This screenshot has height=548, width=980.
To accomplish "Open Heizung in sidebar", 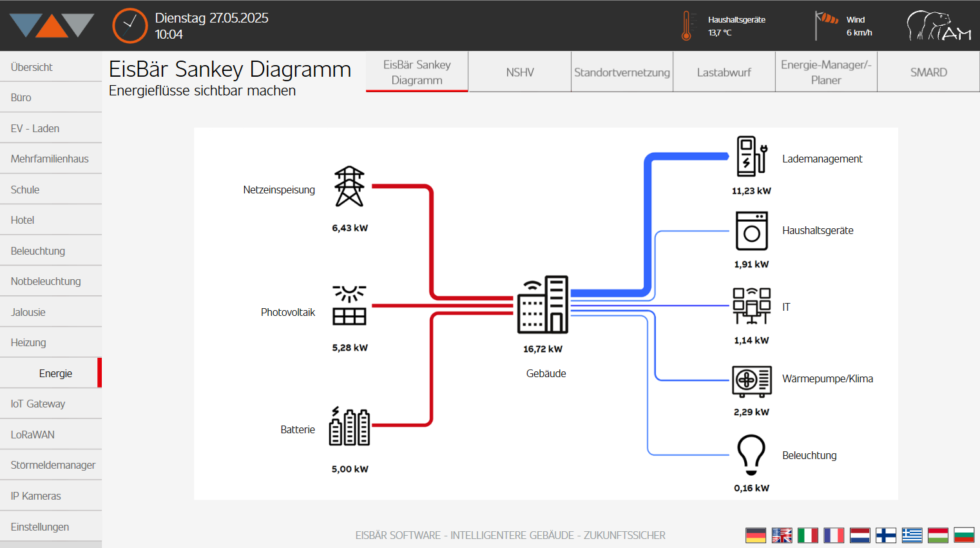I will tap(51, 342).
